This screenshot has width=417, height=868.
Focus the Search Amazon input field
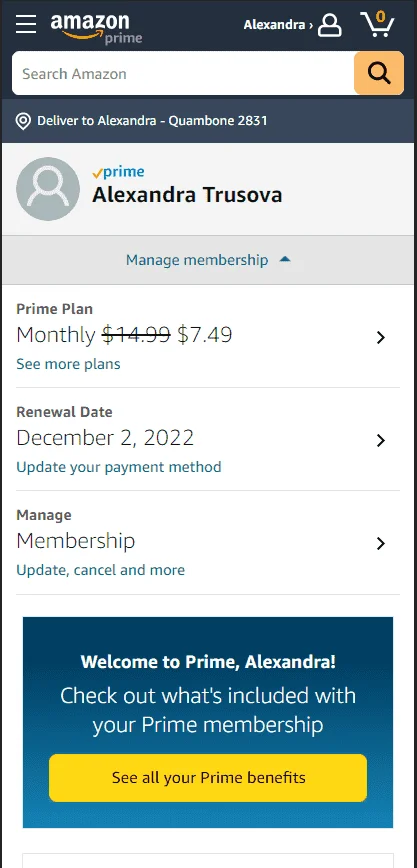(183, 73)
